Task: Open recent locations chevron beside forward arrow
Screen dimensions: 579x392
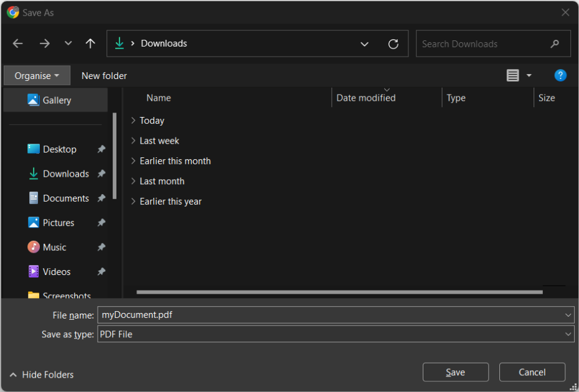Action: pos(68,43)
